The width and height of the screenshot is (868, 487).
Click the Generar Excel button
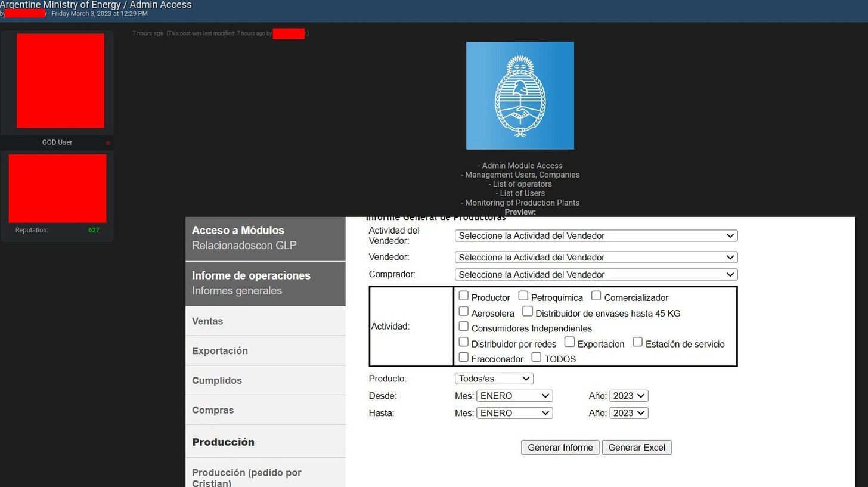(637, 448)
